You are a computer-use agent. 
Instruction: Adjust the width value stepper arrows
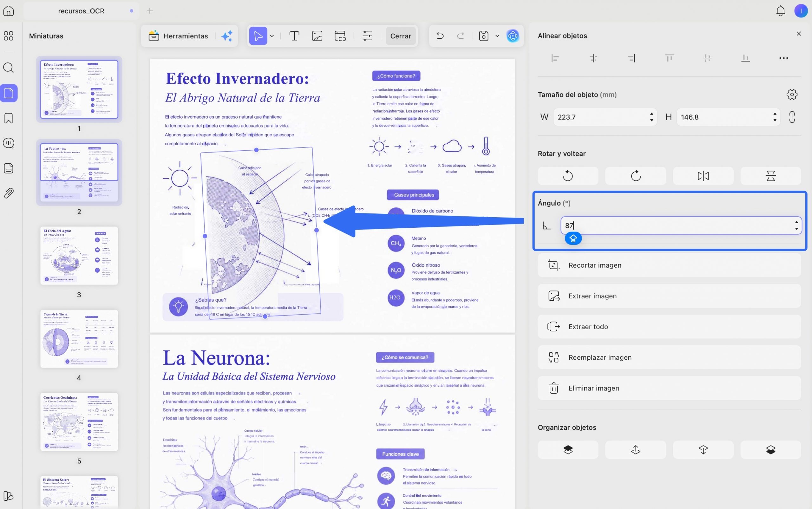click(x=652, y=117)
